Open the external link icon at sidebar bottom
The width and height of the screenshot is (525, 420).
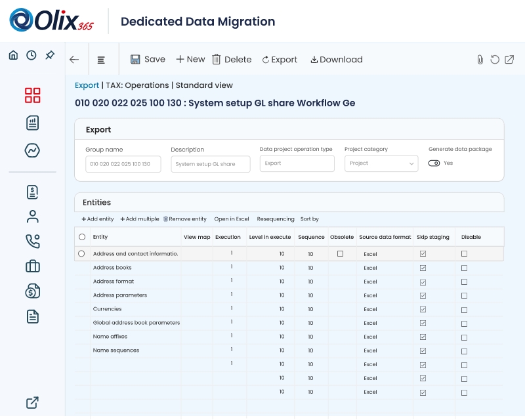coord(31,402)
